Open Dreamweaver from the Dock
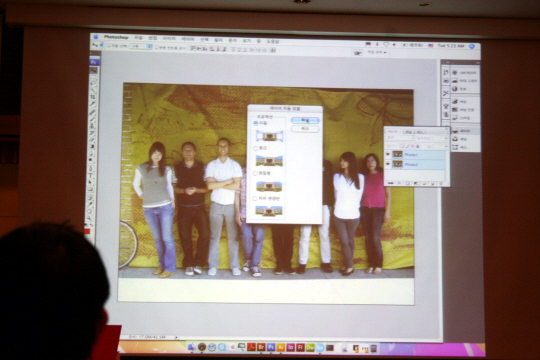Viewport: 540px width, 360px height. [x=310, y=348]
